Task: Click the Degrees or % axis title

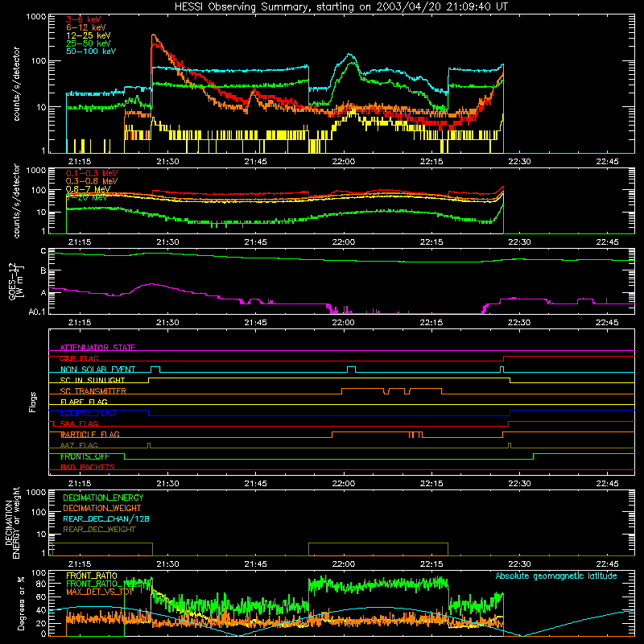Action: coord(21,603)
